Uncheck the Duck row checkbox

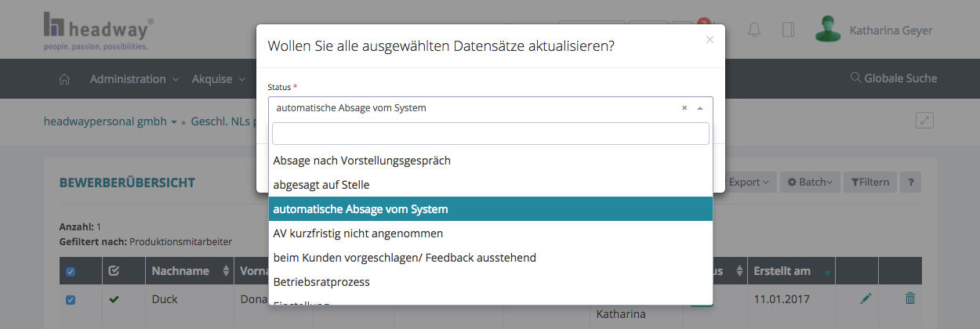tap(71, 299)
